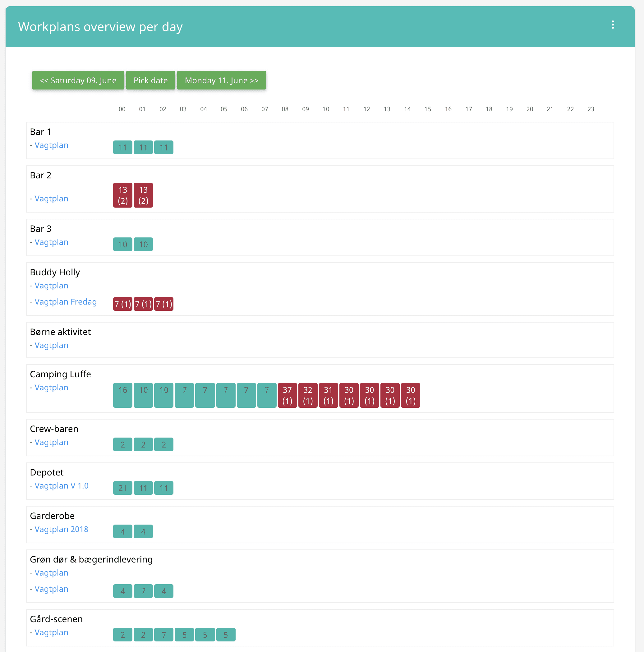
Task: Select Bar 2 red slot at hour 00
Action: pyautogui.click(x=123, y=195)
